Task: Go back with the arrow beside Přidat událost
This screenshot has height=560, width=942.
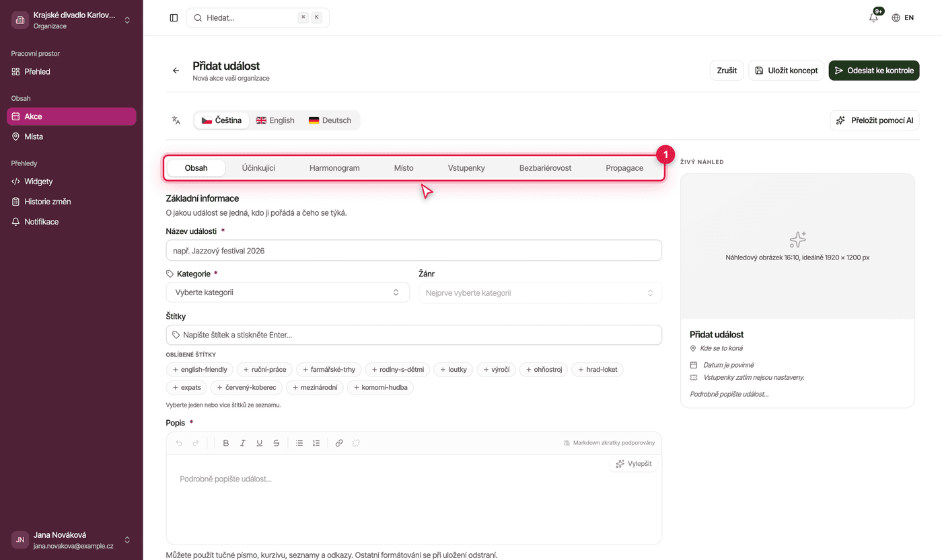Action: pyautogui.click(x=176, y=71)
